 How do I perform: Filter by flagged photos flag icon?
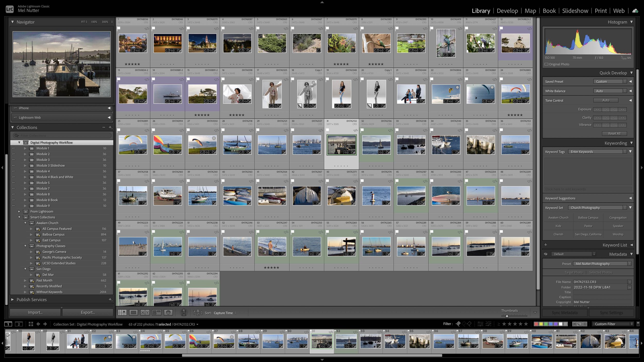(x=458, y=324)
